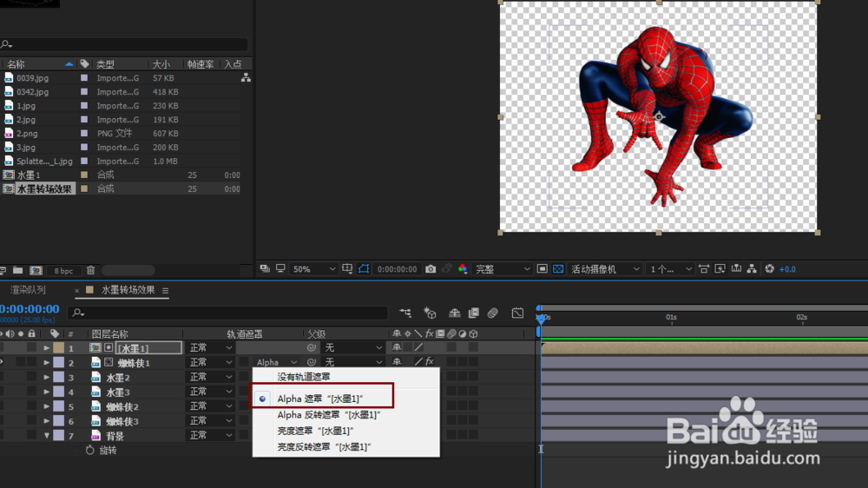
Task: Choose 亮度遮罩 "[水墨1]" menu item
Action: [x=315, y=431]
